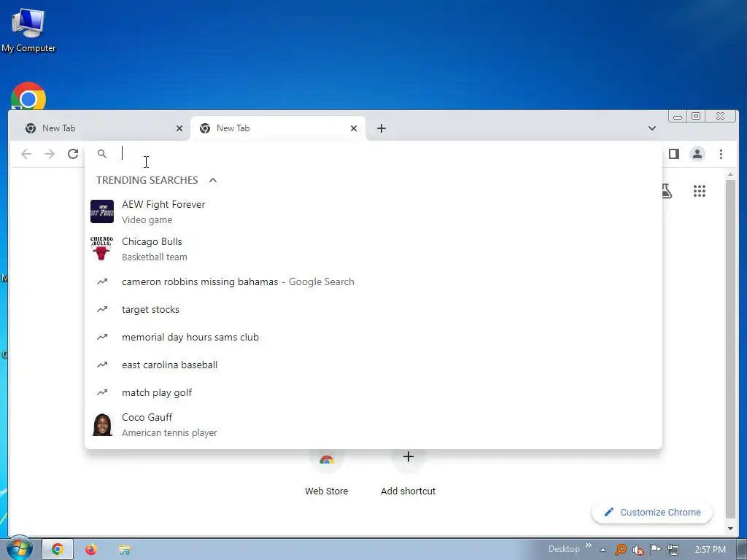Click the search magnifier in the address bar
The image size is (747, 560).
(102, 154)
